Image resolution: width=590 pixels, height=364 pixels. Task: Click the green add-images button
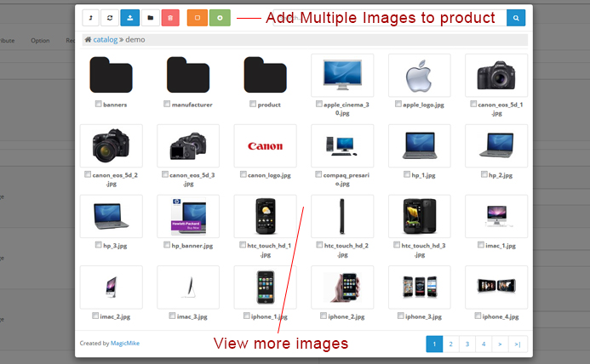click(x=220, y=18)
